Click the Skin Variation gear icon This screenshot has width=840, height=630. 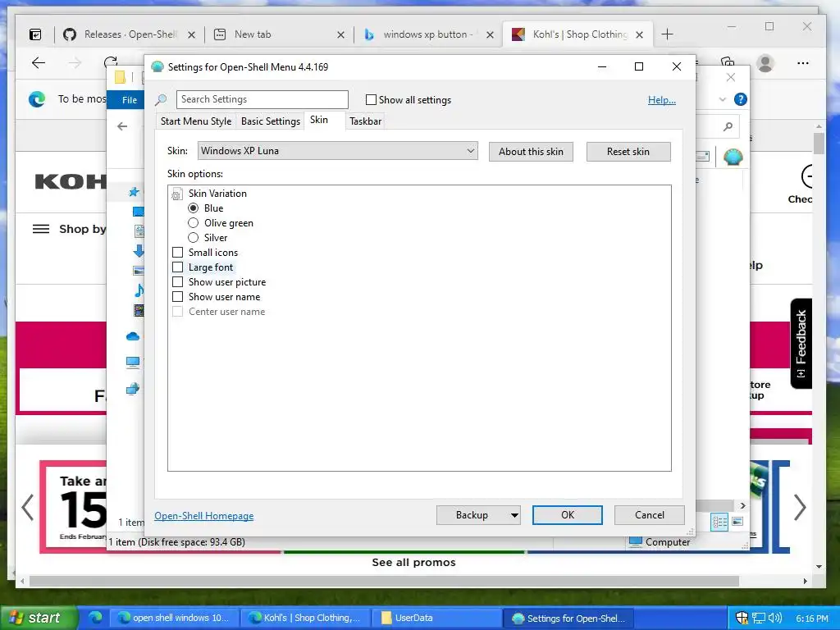tap(176, 194)
